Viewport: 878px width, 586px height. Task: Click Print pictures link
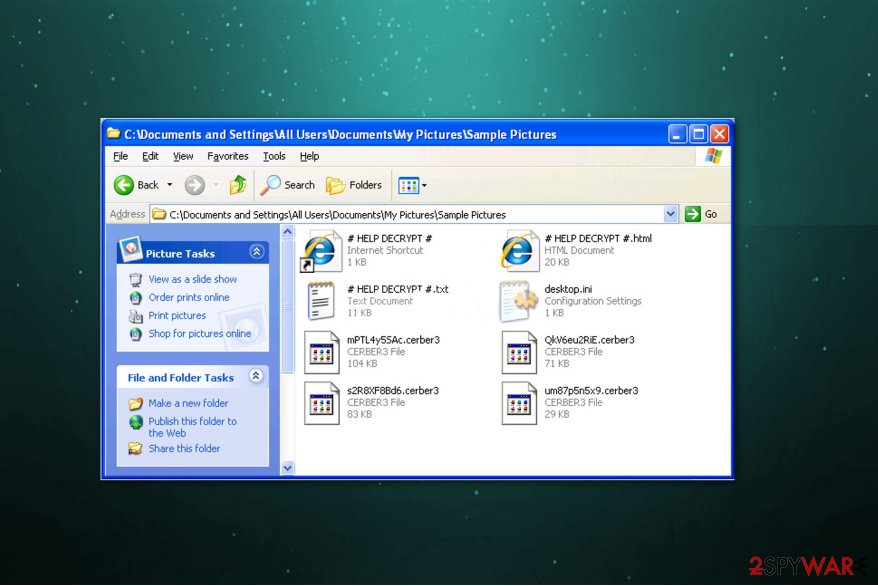click(x=177, y=315)
